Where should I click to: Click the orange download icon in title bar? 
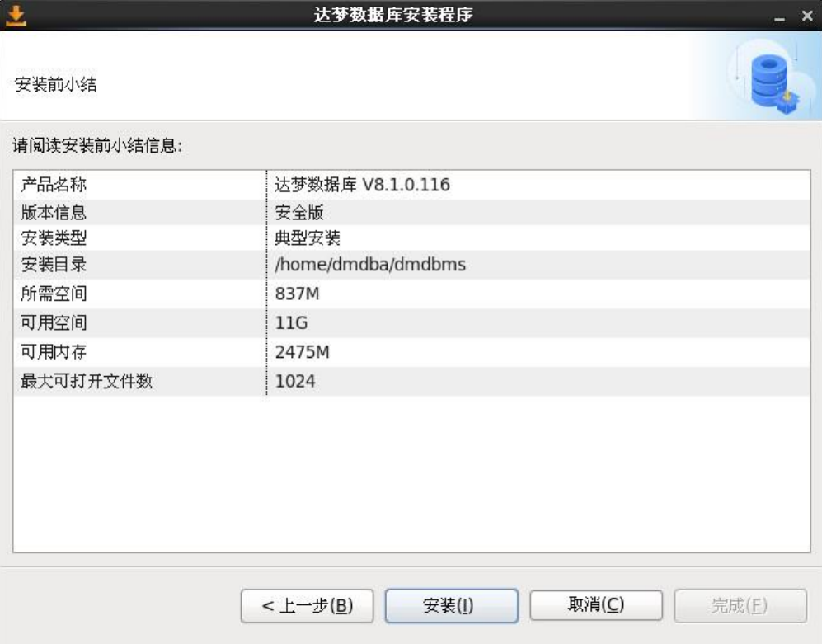point(17,15)
